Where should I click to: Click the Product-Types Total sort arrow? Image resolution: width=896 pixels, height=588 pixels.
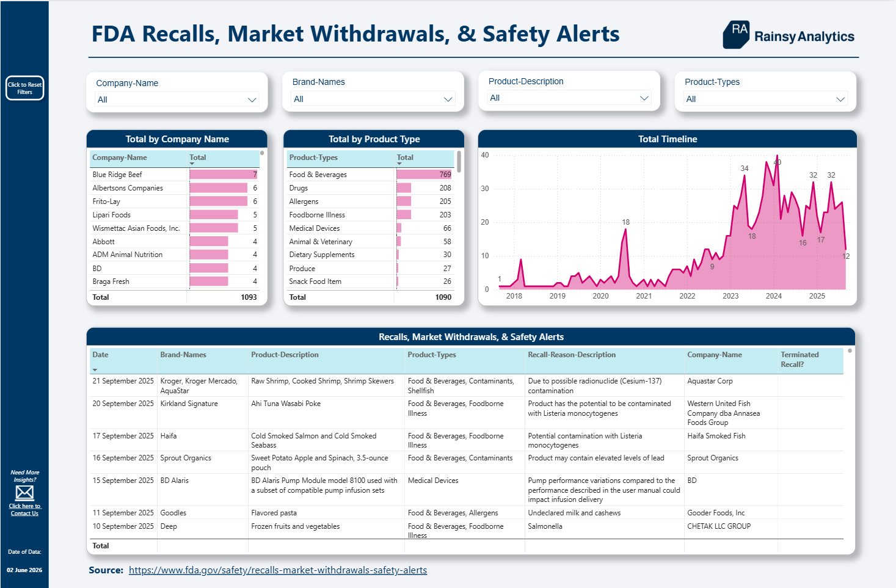[399, 164]
